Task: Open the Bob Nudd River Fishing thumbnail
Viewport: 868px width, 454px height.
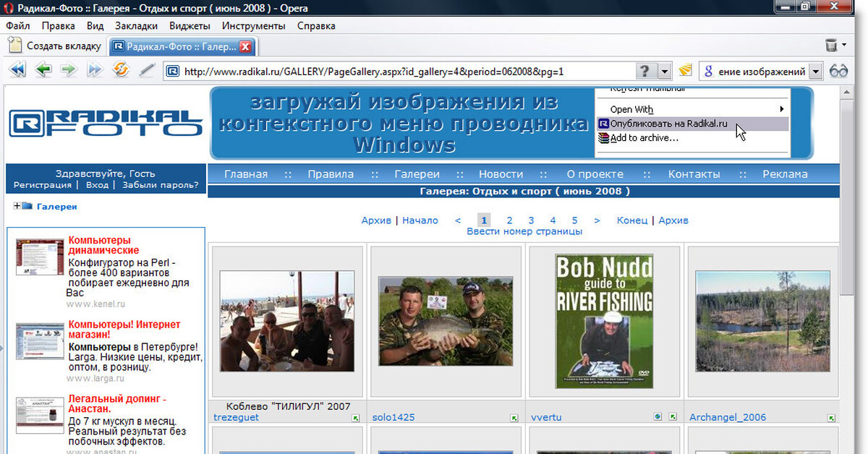Action: point(604,321)
